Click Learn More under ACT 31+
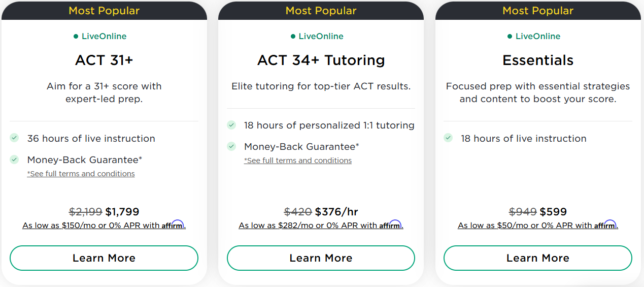Screen dimensions: 644x287 point(104,258)
